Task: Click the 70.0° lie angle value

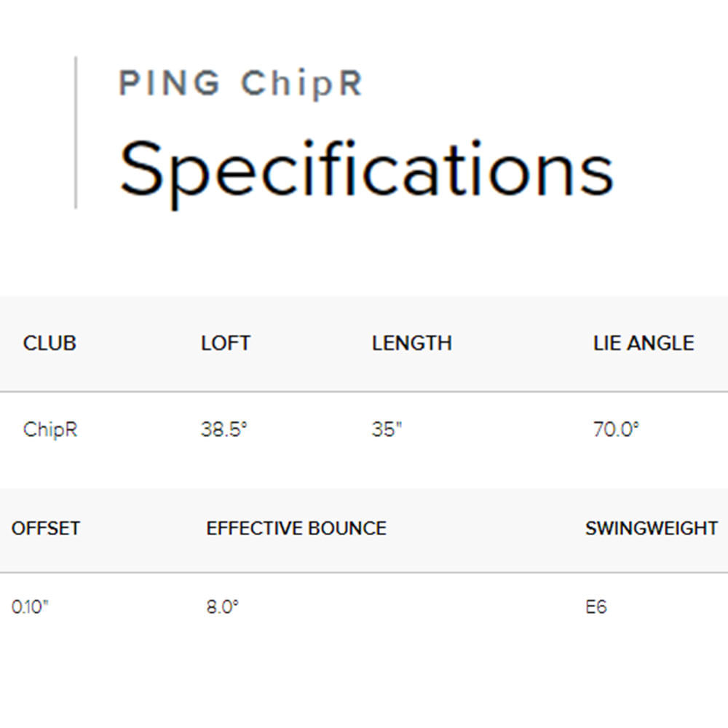Action: 616,430
